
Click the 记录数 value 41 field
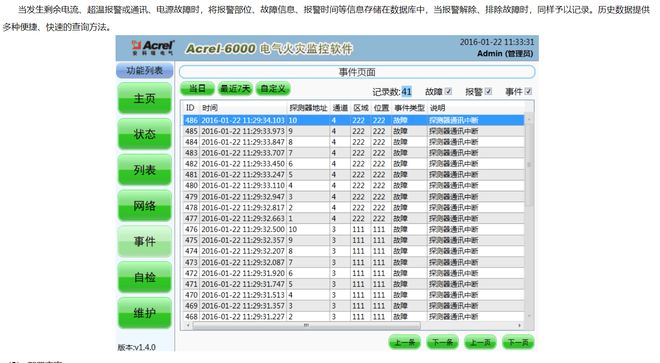tap(406, 91)
